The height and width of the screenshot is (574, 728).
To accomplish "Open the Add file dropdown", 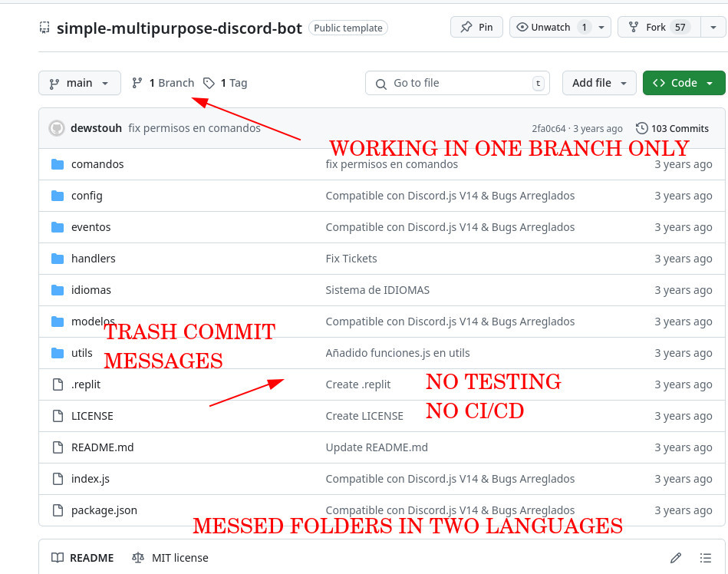I will (x=599, y=83).
